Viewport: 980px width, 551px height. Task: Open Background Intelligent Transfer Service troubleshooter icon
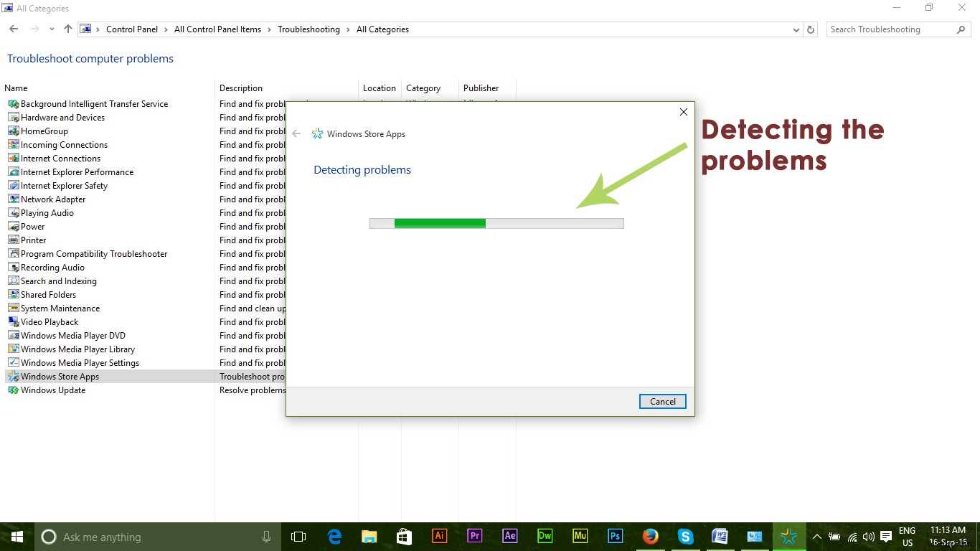coord(13,104)
